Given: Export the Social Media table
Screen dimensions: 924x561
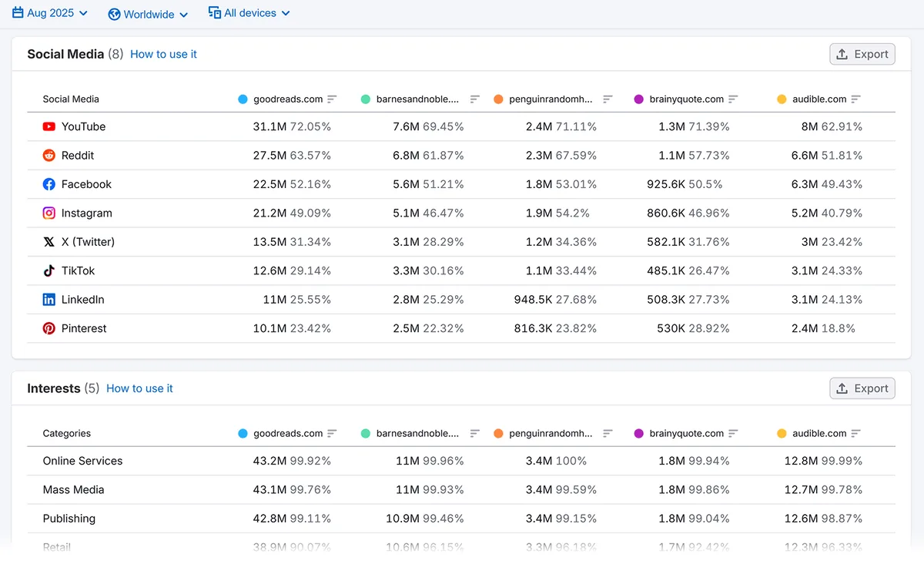Looking at the screenshot, I should (862, 54).
